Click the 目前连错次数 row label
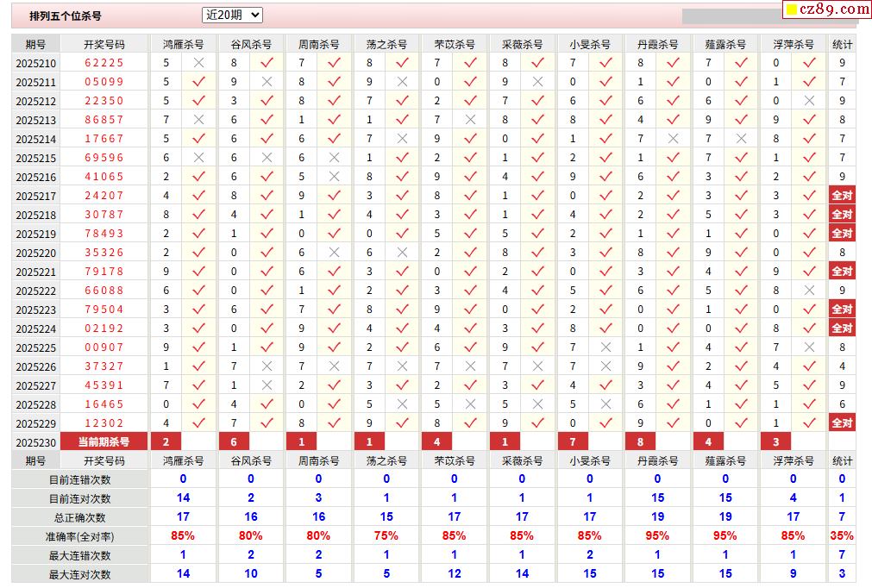This screenshot has height=588, width=872. click(80, 479)
